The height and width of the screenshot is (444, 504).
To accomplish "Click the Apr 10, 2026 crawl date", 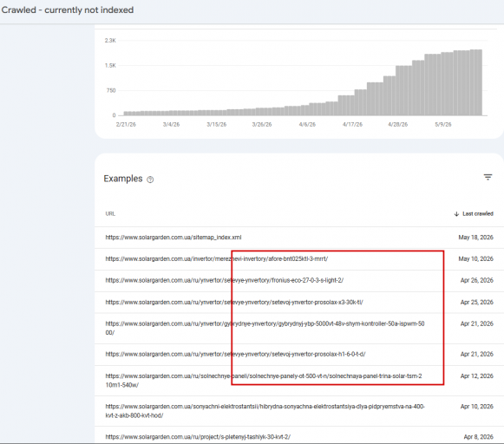I will pos(477,407).
